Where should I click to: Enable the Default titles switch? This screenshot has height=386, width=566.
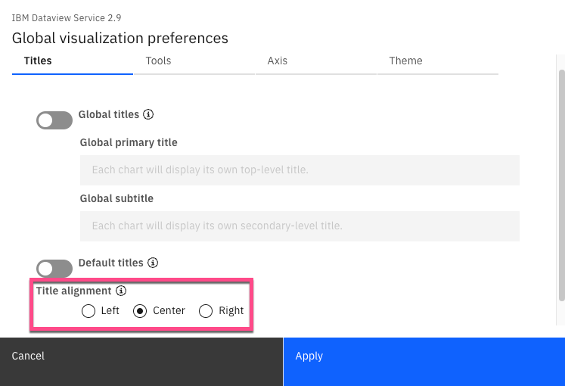pos(54,268)
